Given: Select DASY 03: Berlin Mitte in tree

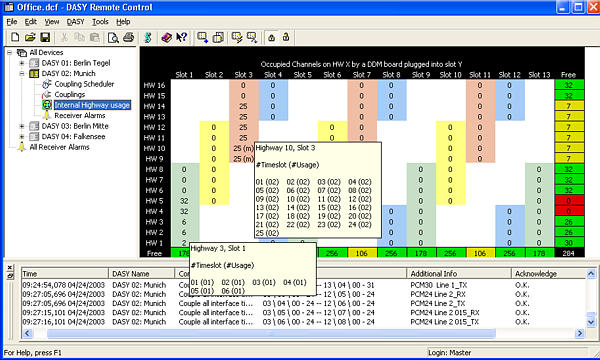Looking at the screenshot, I should pyautogui.click(x=75, y=126).
